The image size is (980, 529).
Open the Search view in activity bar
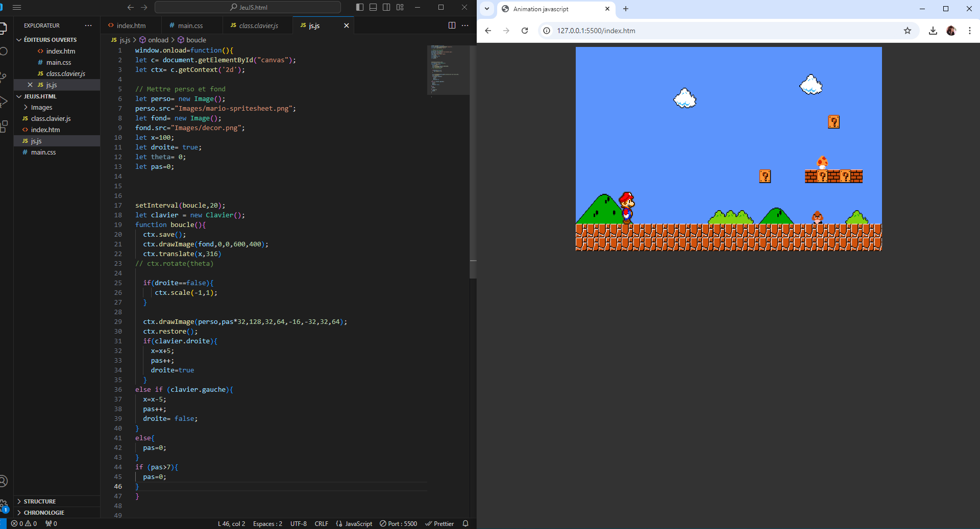4,52
